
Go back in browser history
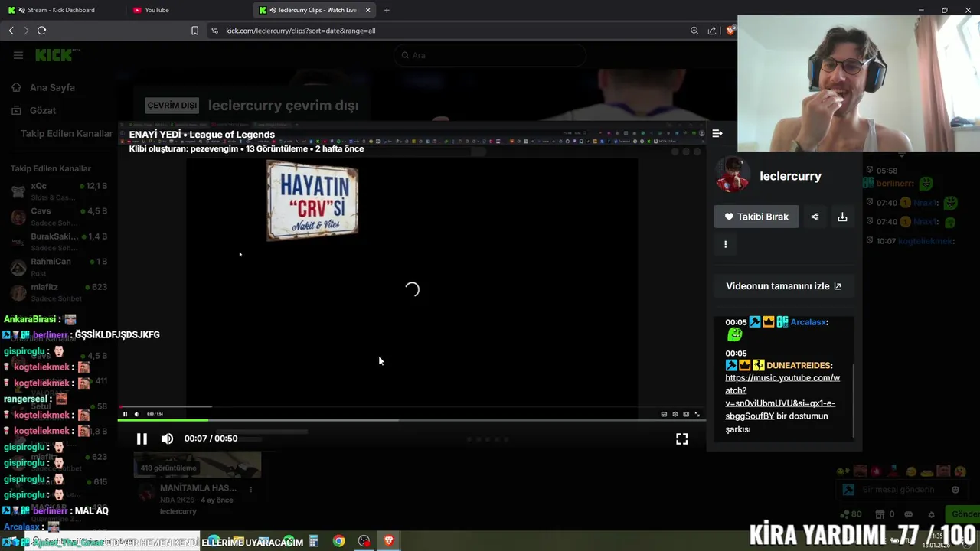(x=11, y=31)
